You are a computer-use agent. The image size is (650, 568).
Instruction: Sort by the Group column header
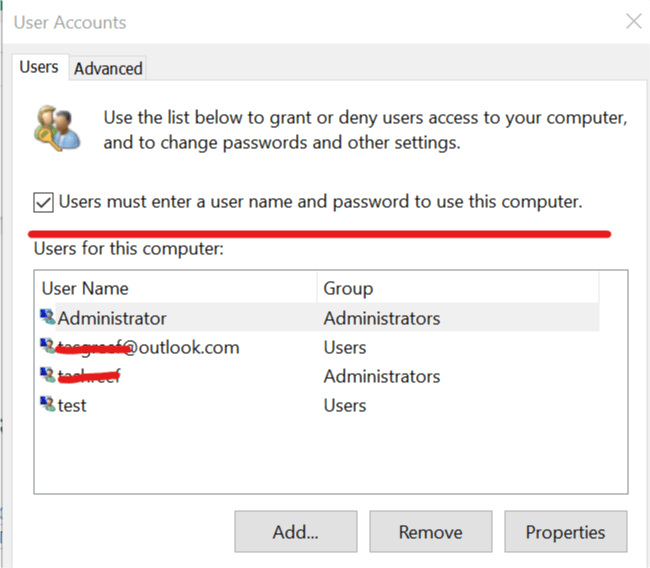(458, 288)
